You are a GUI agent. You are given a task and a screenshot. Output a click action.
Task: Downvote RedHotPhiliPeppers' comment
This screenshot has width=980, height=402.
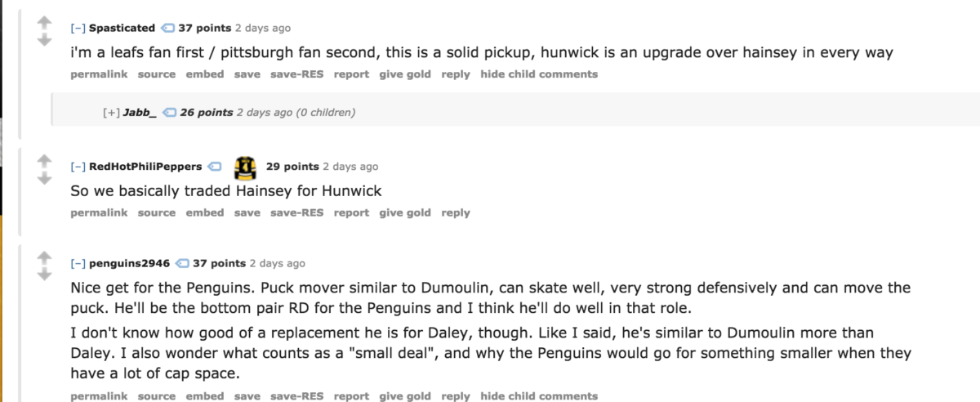click(44, 178)
